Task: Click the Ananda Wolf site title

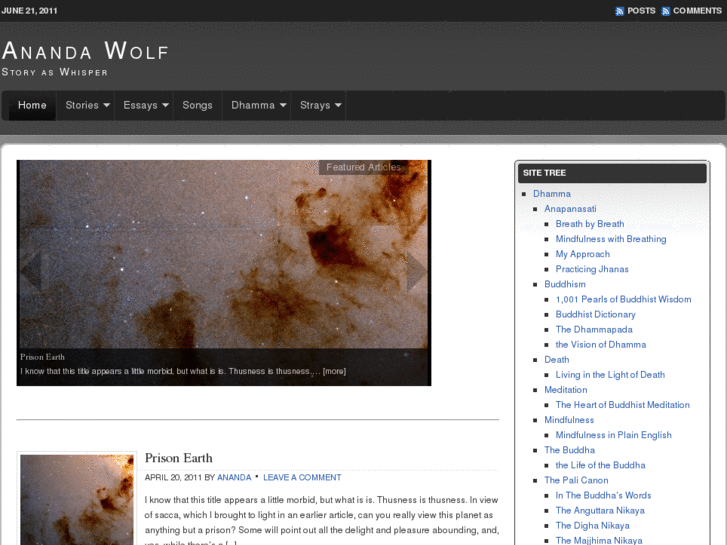Action: tap(85, 51)
